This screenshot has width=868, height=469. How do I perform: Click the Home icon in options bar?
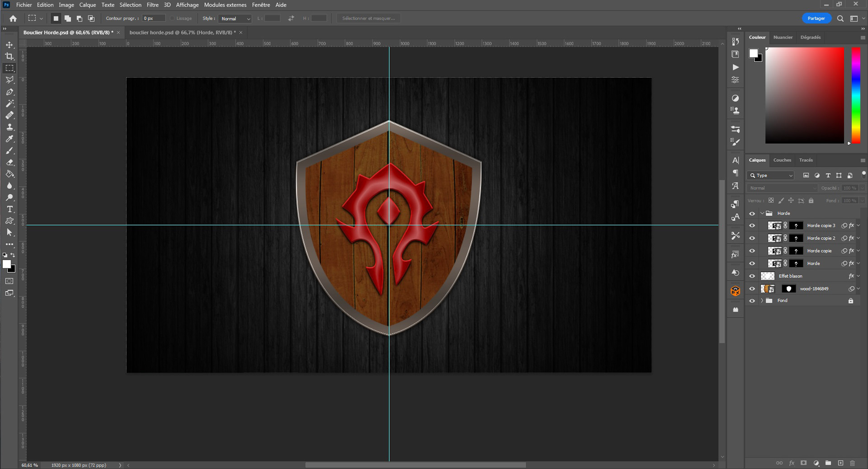pyautogui.click(x=13, y=19)
